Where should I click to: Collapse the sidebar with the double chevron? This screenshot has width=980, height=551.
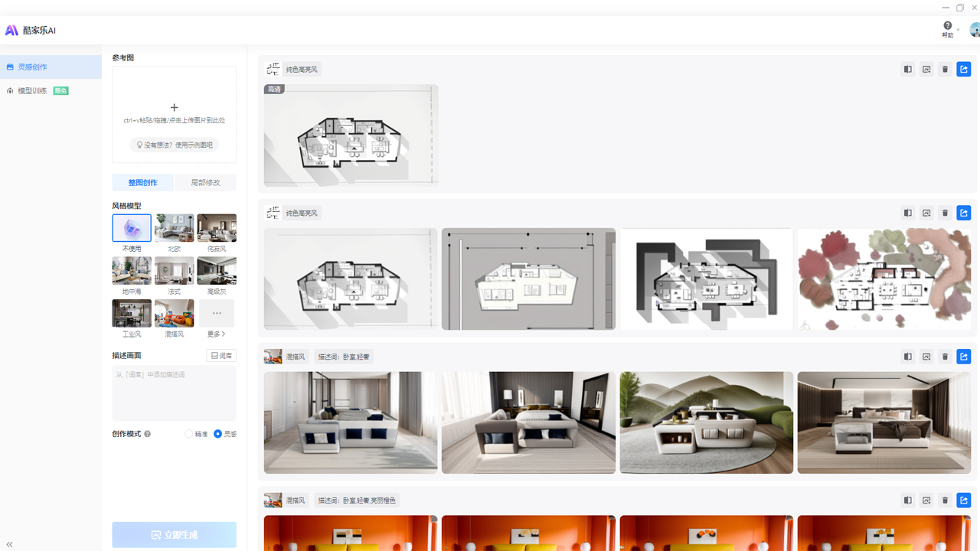coord(9,544)
